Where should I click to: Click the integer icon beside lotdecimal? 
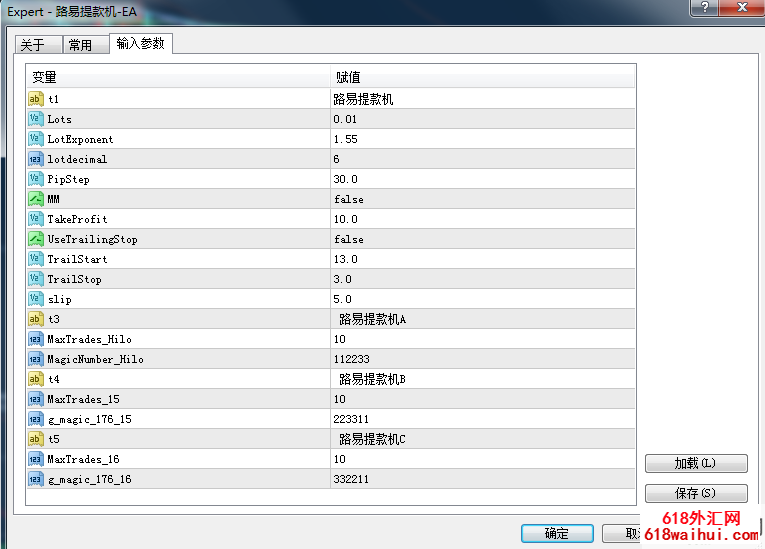point(36,159)
